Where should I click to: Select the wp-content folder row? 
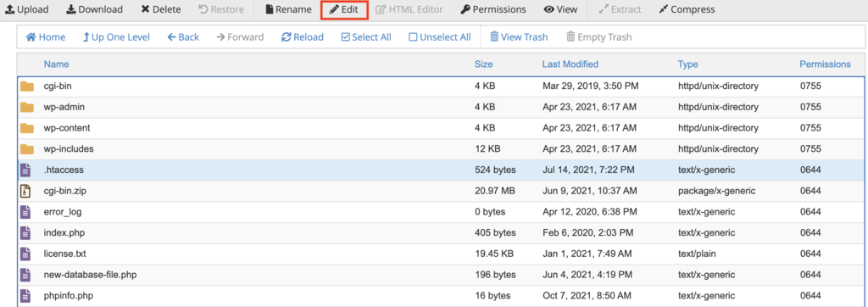pyautogui.click(x=441, y=128)
